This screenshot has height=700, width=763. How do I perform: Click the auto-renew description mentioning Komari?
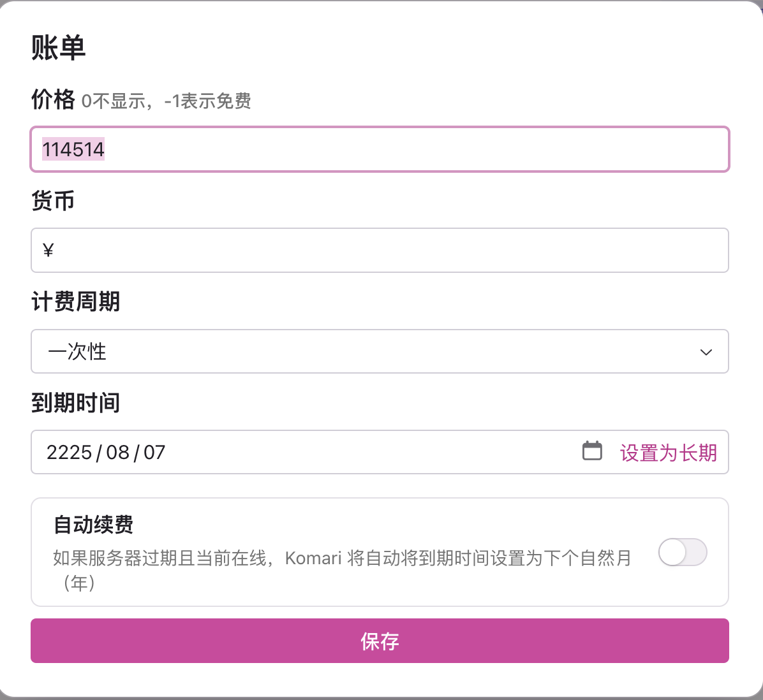[342, 558]
